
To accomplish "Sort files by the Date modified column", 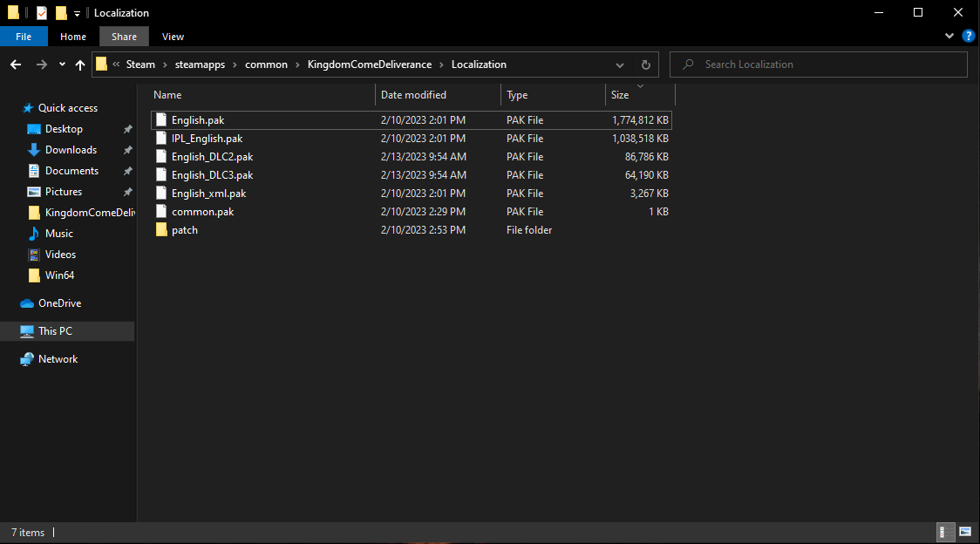I will tap(413, 95).
